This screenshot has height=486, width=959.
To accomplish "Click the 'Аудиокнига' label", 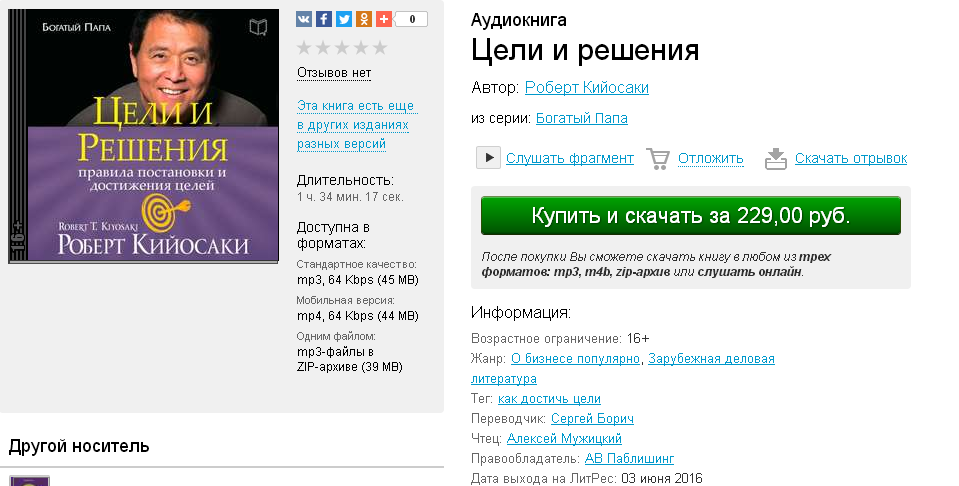I will (519, 20).
